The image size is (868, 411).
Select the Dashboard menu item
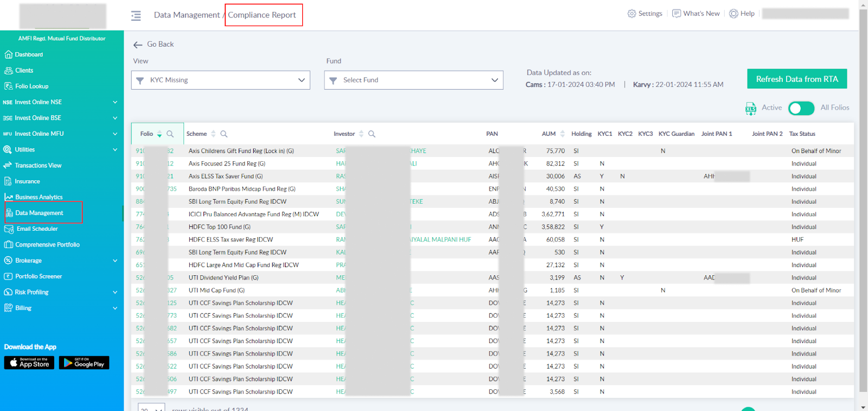click(x=29, y=55)
